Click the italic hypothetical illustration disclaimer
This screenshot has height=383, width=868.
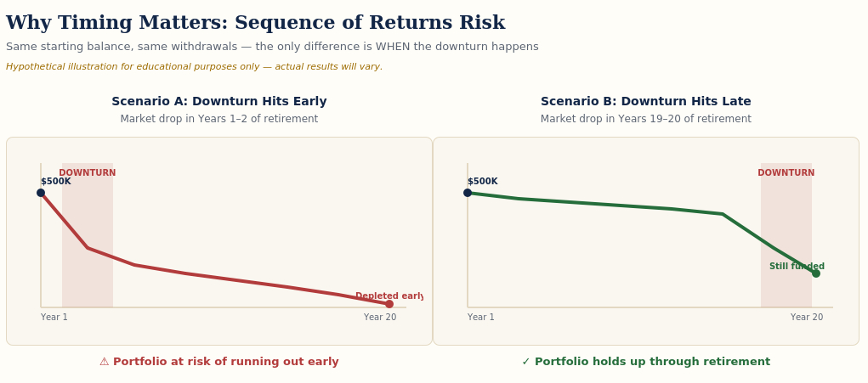(195, 67)
